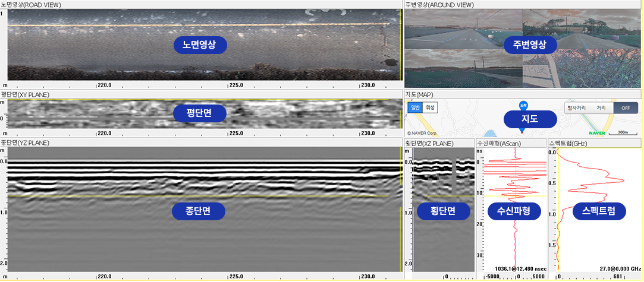Image resolution: width=644 pixels, height=282 pixels.
Task: Click the blue 도착 arrival map pin
Action: [x=523, y=105]
